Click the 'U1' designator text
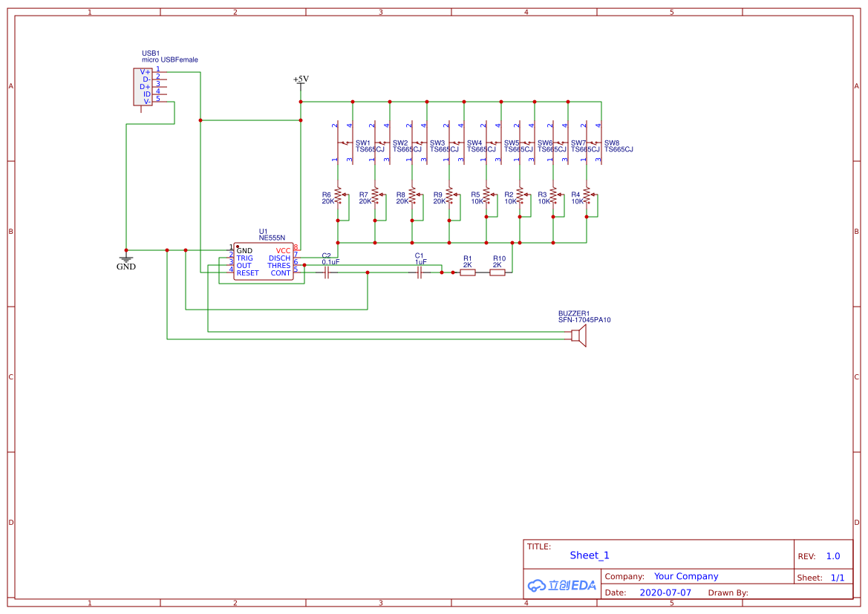 [263, 232]
